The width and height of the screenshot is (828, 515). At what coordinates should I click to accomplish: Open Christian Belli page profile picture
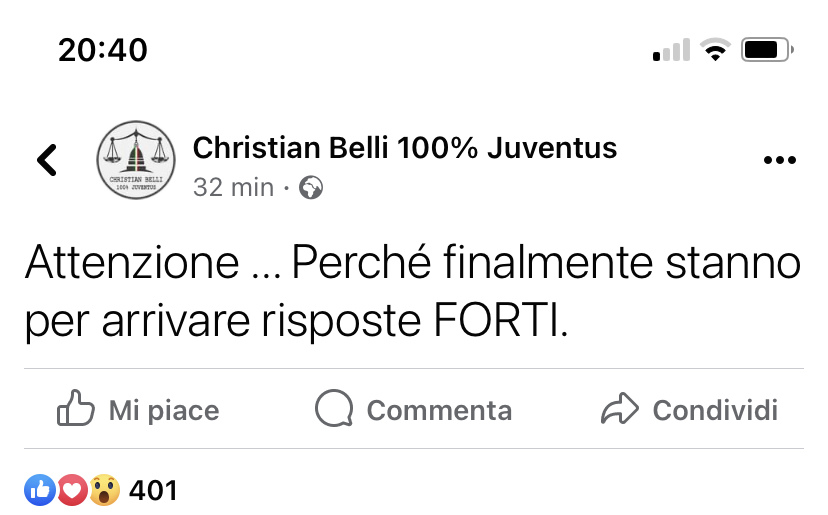136,160
